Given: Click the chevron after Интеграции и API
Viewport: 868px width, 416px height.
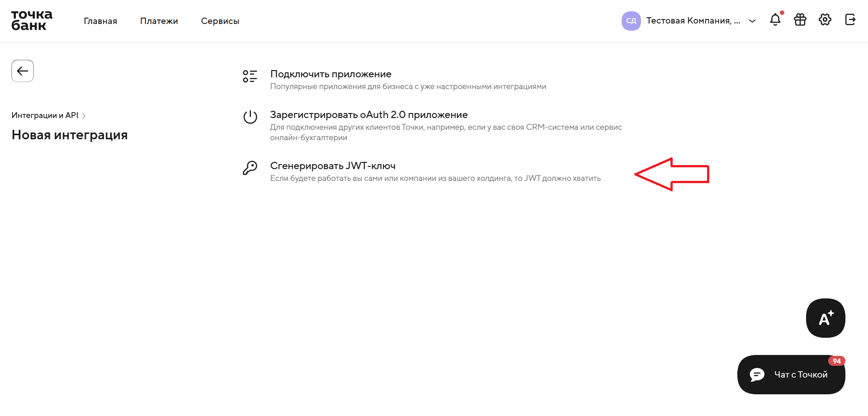Looking at the screenshot, I should coord(84,116).
